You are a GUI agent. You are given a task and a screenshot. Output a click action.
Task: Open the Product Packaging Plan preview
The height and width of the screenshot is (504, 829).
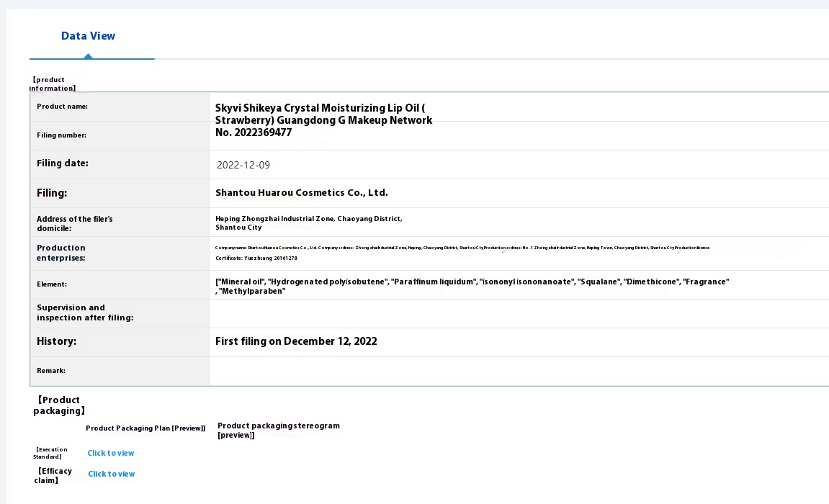click(145, 428)
